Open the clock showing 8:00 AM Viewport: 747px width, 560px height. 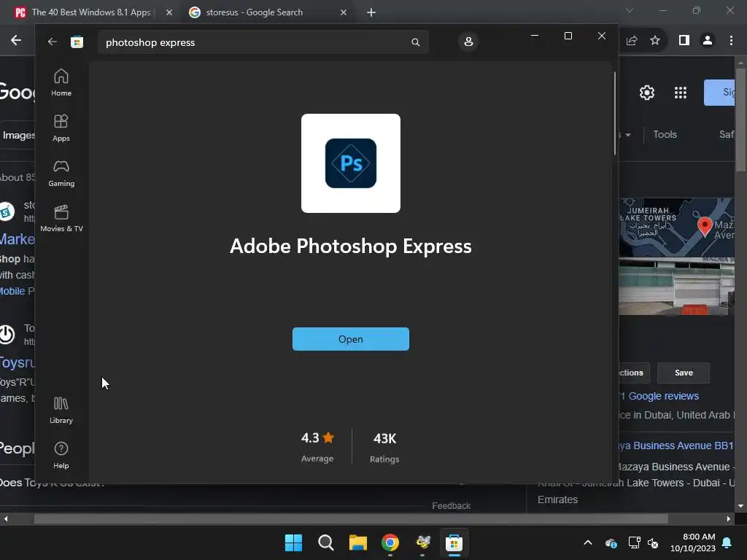pyautogui.click(x=693, y=542)
